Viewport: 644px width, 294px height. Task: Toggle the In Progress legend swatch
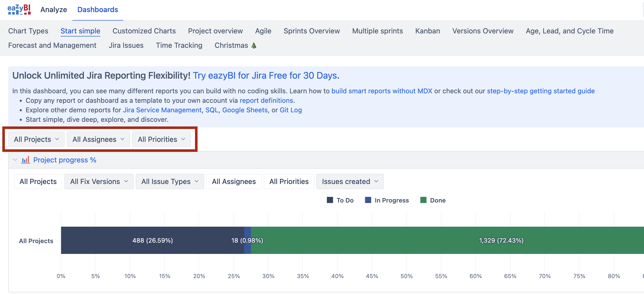368,200
